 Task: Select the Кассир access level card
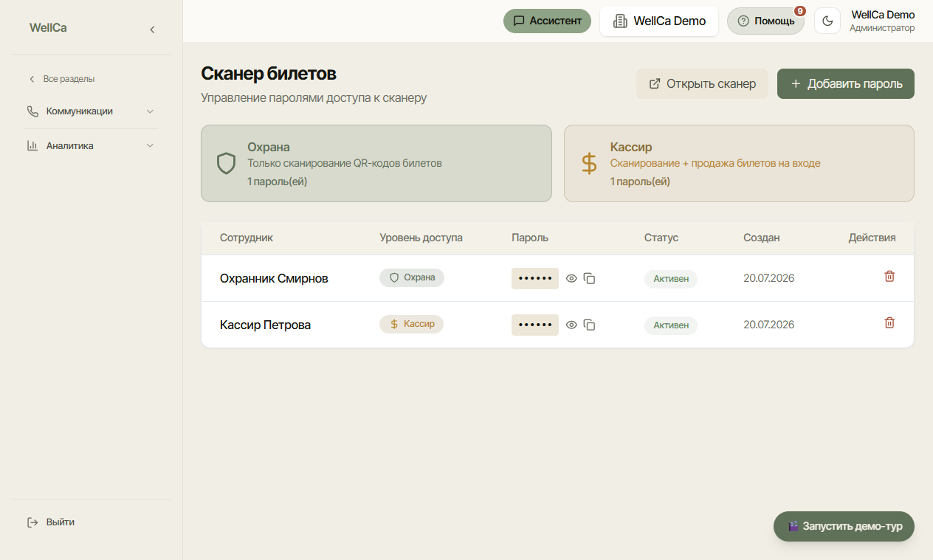point(739,163)
